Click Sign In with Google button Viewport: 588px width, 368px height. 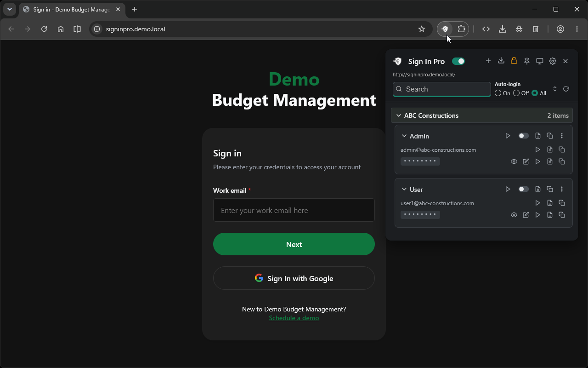[294, 278]
